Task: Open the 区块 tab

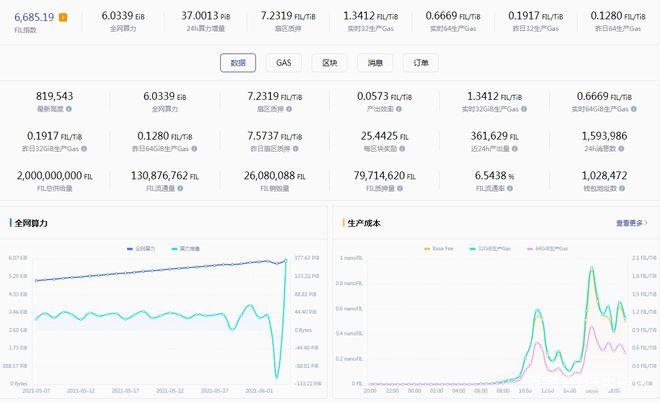Action: tap(330, 62)
